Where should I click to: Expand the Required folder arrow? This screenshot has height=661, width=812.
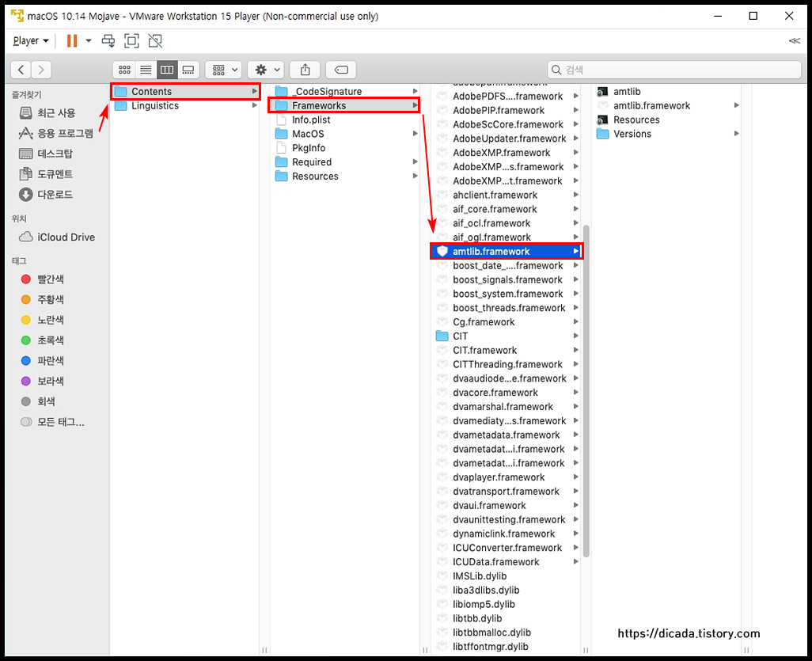click(x=415, y=162)
